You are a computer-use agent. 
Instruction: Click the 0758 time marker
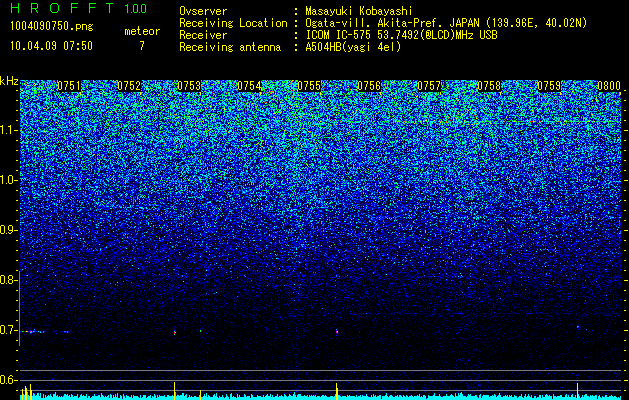[x=489, y=86]
